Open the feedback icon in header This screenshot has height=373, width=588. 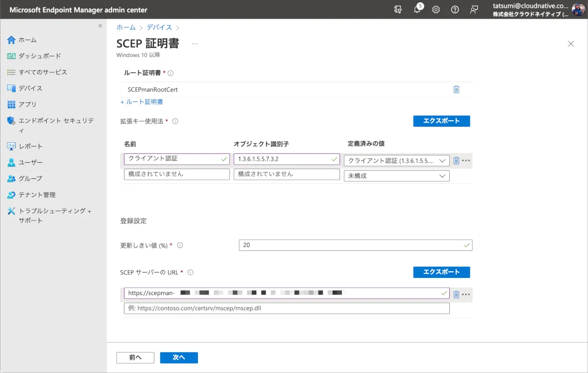point(474,9)
